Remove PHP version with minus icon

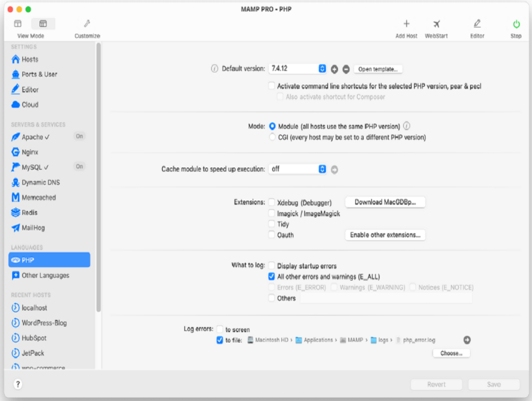pyautogui.click(x=346, y=69)
